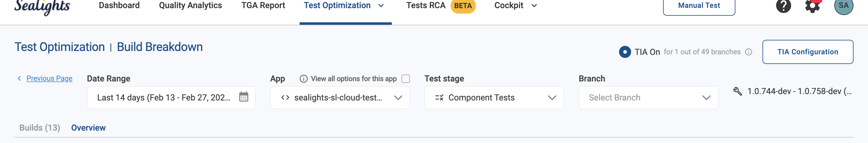Image resolution: width=868 pixels, height=143 pixels.
Task: Switch to the Builds (13) tab
Action: pyautogui.click(x=40, y=128)
